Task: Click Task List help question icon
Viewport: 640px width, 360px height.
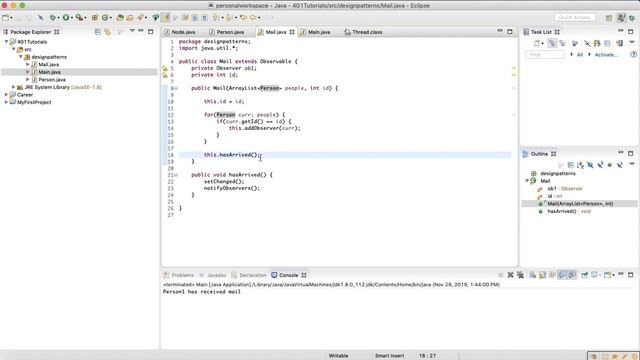Action: click(633, 54)
